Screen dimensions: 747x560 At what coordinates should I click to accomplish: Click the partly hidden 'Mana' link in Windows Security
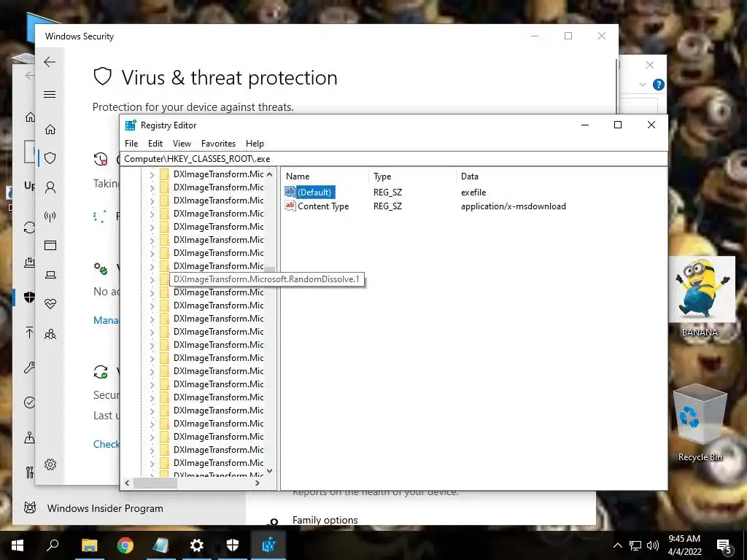click(x=107, y=320)
